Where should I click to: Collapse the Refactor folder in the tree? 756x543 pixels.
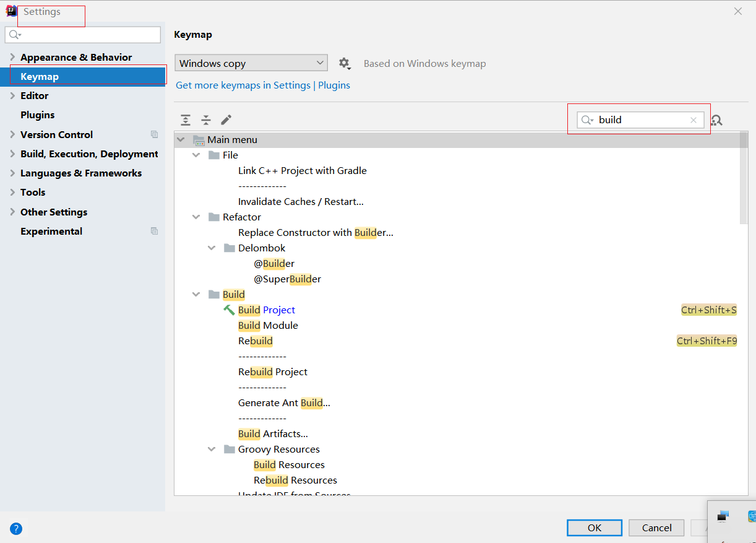tap(196, 217)
